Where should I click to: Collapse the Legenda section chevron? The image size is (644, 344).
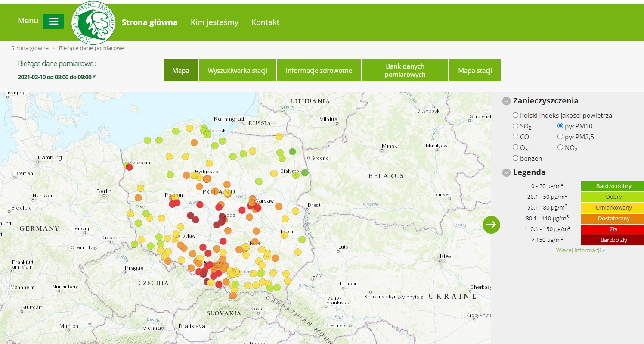click(x=506, y=173)
